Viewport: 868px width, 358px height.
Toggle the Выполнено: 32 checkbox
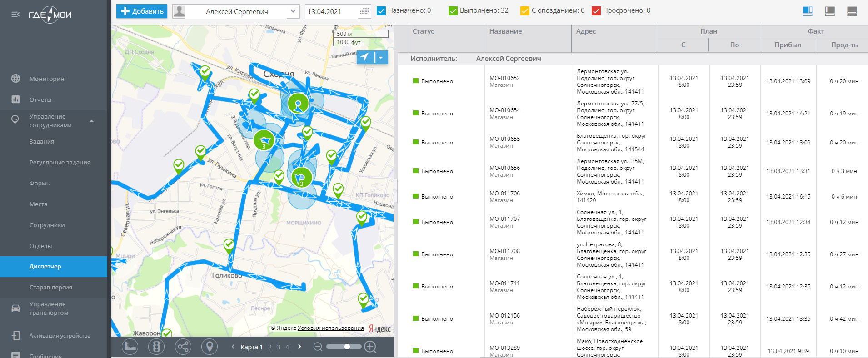point(453,10)
